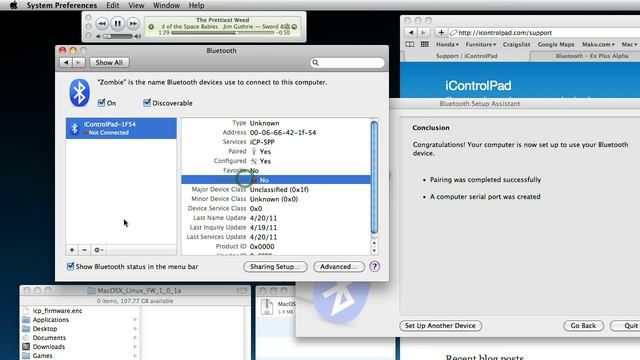
Task: Select the Major Device Class row
Action: pos(276,189)
